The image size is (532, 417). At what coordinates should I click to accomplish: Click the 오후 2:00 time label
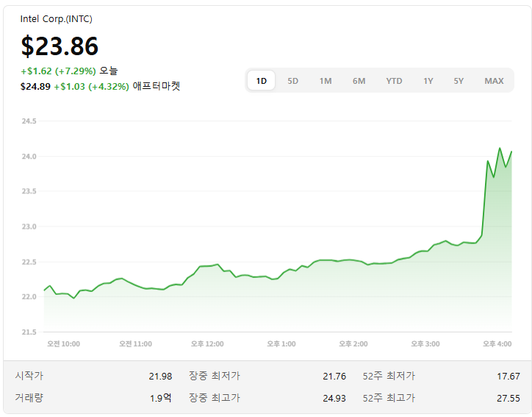[x=353, y=344]
